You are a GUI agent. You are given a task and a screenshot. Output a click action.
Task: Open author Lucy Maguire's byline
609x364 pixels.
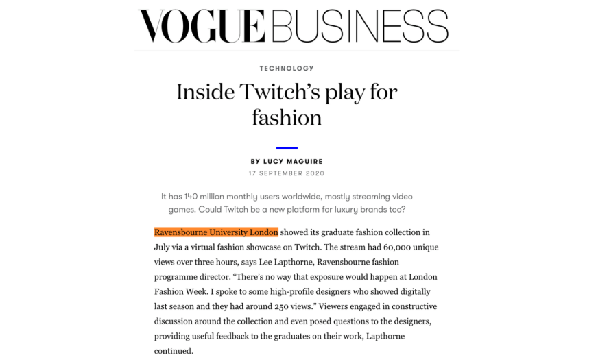tap(287, 162)
